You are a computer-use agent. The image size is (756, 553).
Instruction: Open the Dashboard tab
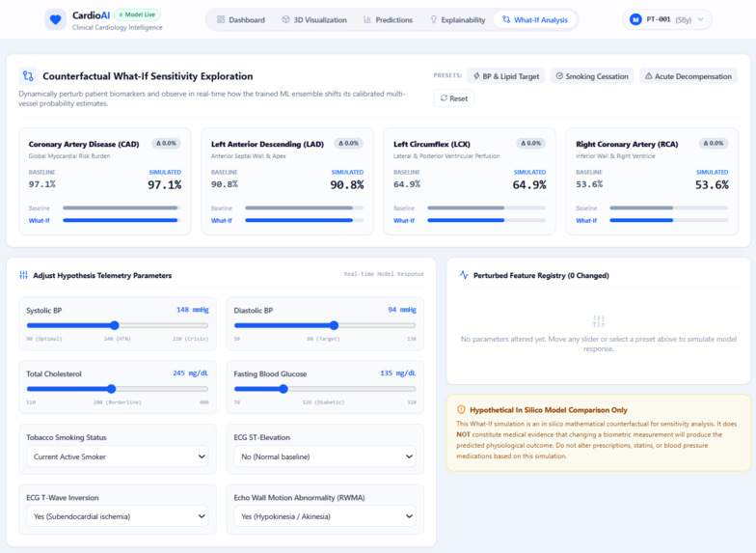241,19
